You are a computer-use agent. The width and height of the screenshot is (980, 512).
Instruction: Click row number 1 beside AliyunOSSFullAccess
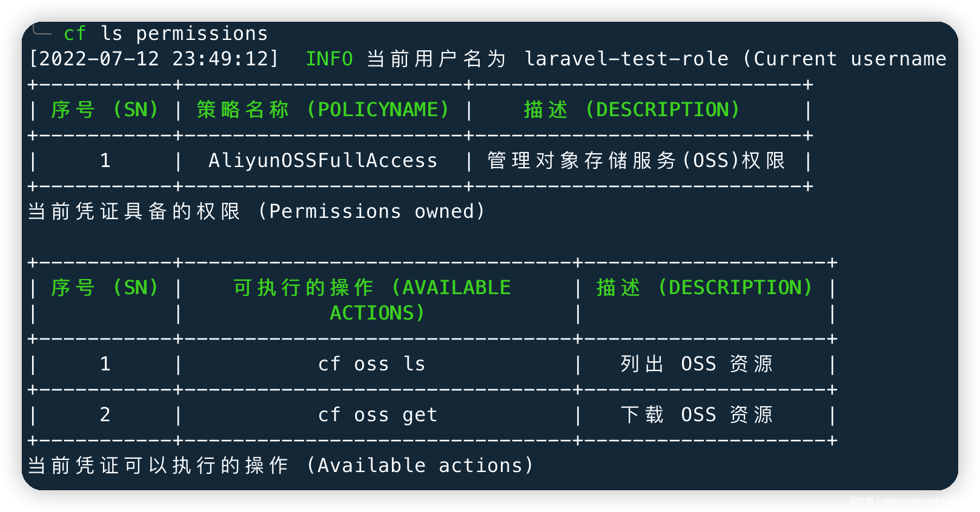(x=105, y=160)
